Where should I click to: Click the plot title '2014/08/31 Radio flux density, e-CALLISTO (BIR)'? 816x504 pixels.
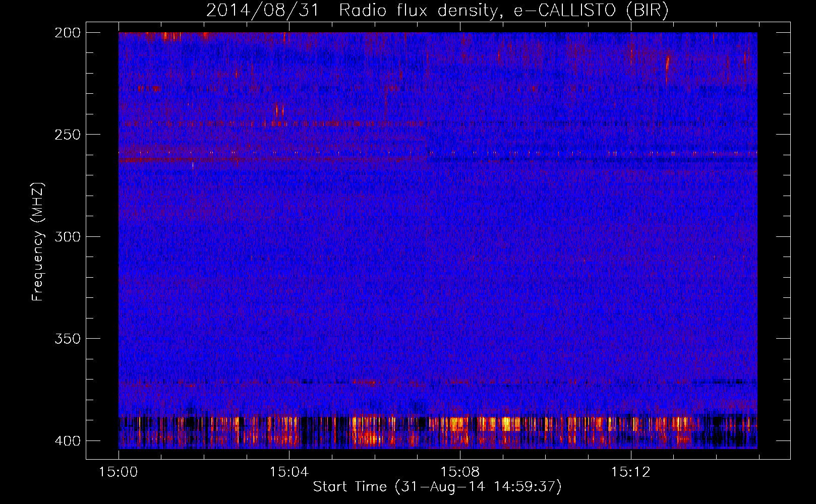[x=437, y=10]
